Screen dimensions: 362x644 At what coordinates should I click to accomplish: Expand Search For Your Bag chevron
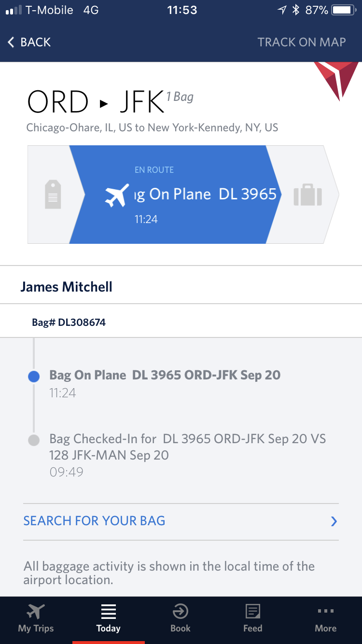[x=334, y=521]
